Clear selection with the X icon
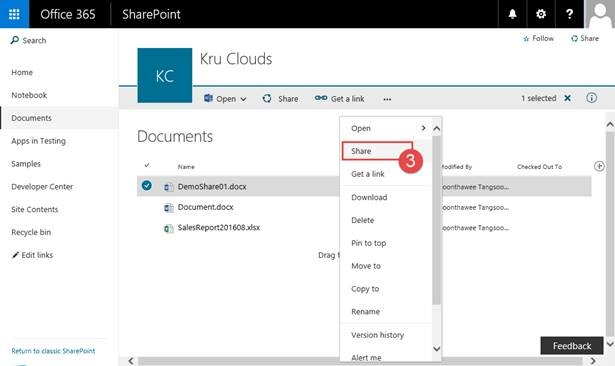615x366 pixels. [x=567, y=98]
